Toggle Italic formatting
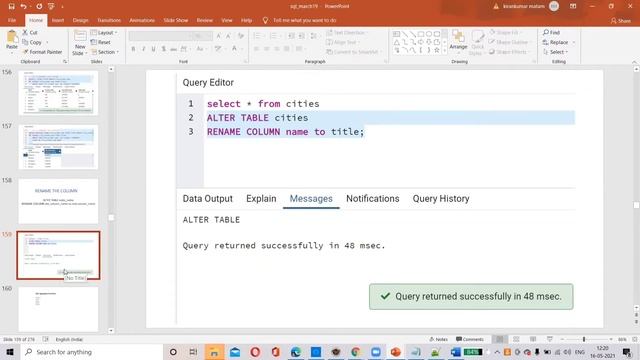 pos(144,49)
